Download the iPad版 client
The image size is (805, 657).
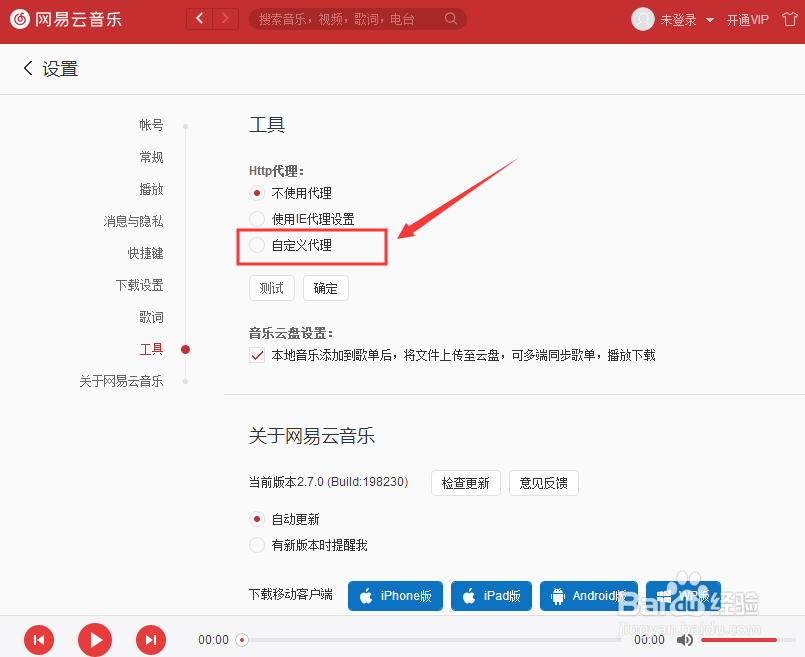(491, 596)
